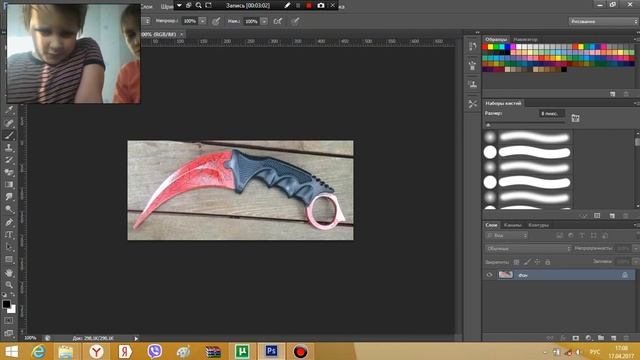This screenshot has height=360, width=640.
Task: Open the Clone Source collapsed panel icon
Action: [473, 84]
